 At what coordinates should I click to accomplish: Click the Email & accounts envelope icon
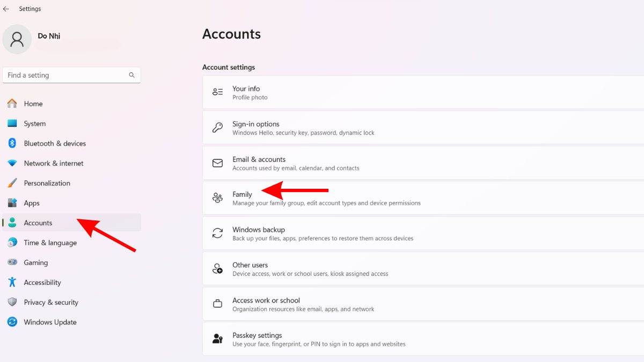tap(217, 163)
